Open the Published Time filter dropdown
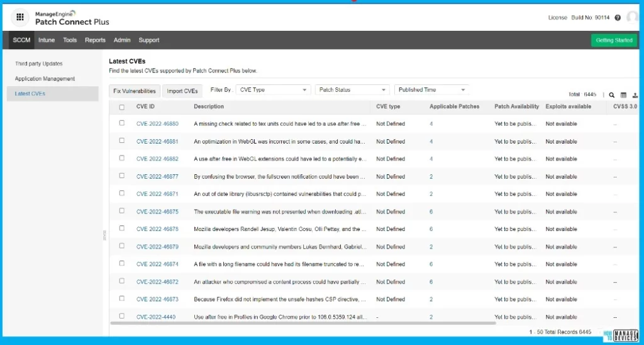The image size is (644, 345). click(431, 89)
